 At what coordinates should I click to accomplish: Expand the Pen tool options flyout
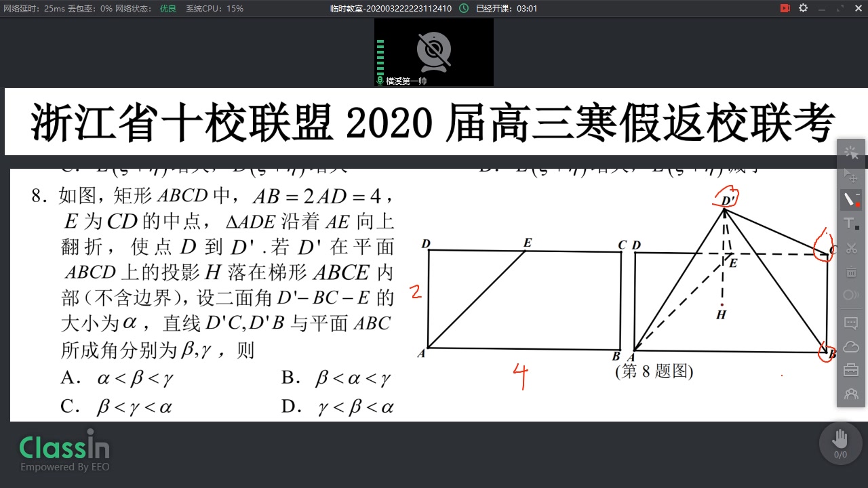coord(859,195)
